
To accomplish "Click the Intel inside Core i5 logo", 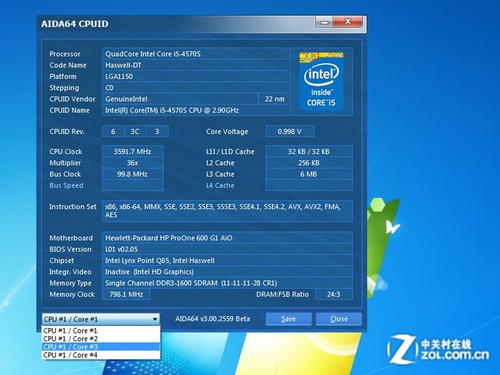I will coord(321,81).
